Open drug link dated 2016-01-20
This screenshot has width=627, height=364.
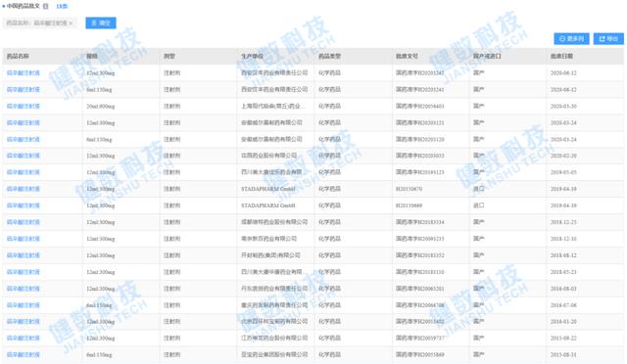click(x=24, y=322)
